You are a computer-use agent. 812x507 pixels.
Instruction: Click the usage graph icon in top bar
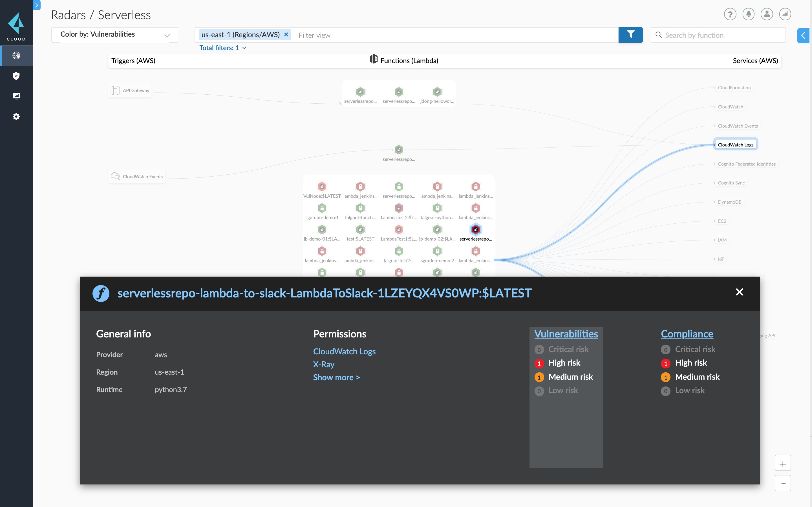pyautogui.click(x=785, y=14)
